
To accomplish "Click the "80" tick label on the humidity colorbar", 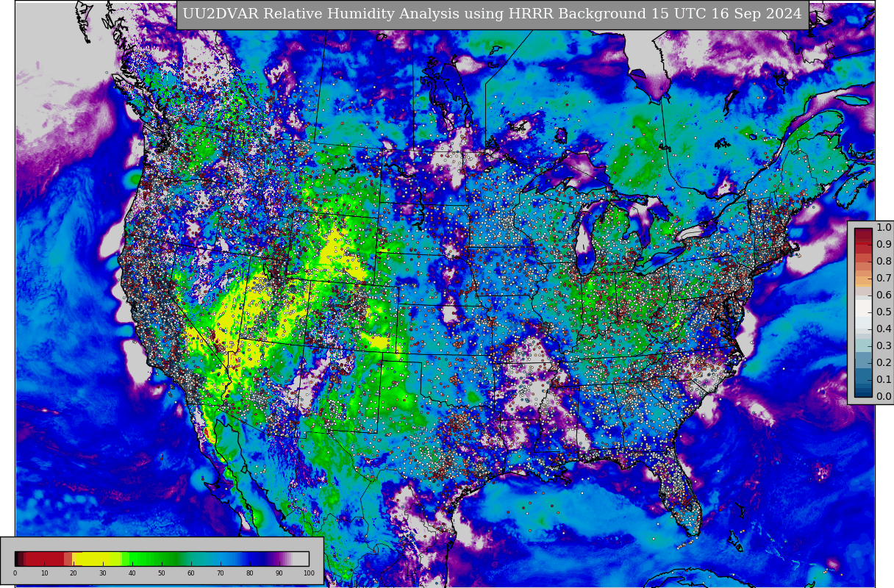I will pos(250,573).
